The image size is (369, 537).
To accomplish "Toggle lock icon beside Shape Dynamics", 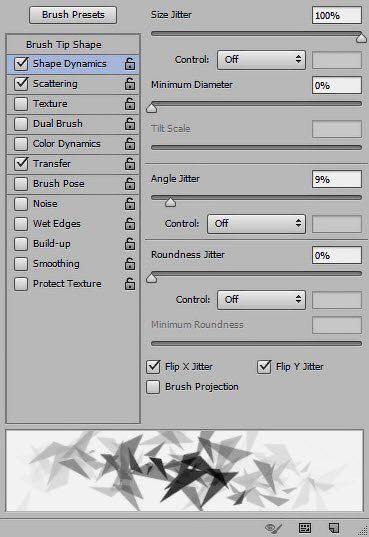I will (x=130, y=64).
